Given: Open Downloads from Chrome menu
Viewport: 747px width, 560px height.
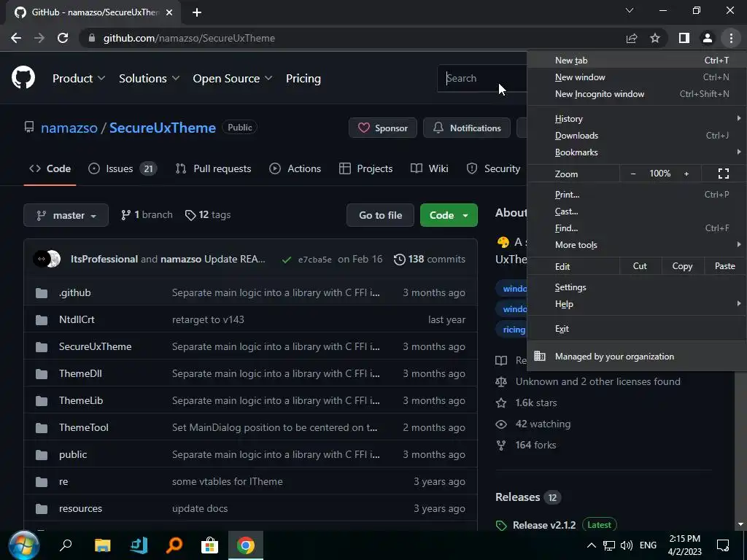Looking at the screenshot, I should click(637, 136).
